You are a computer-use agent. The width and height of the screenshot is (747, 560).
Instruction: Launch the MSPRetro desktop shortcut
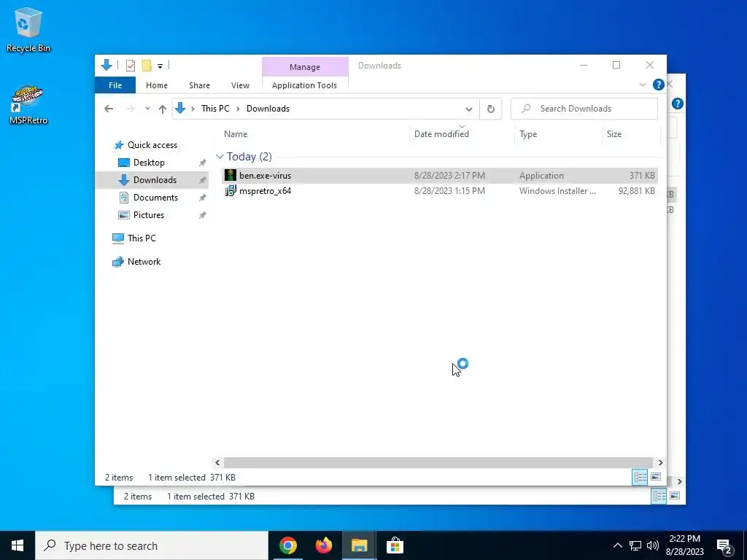point(28,105)
